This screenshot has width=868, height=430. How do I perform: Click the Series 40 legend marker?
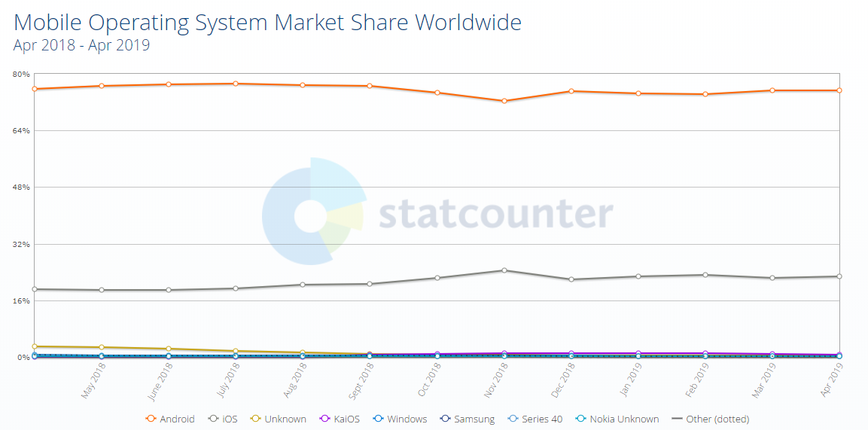[x=513, y=419]
